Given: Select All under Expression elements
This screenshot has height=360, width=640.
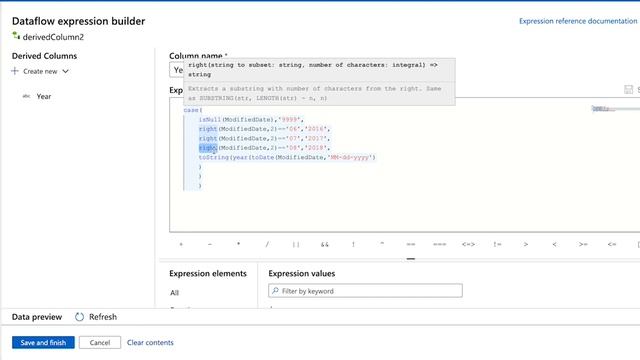Looking at the screenshot, I should pyautogui.click(x=174, y=293).
